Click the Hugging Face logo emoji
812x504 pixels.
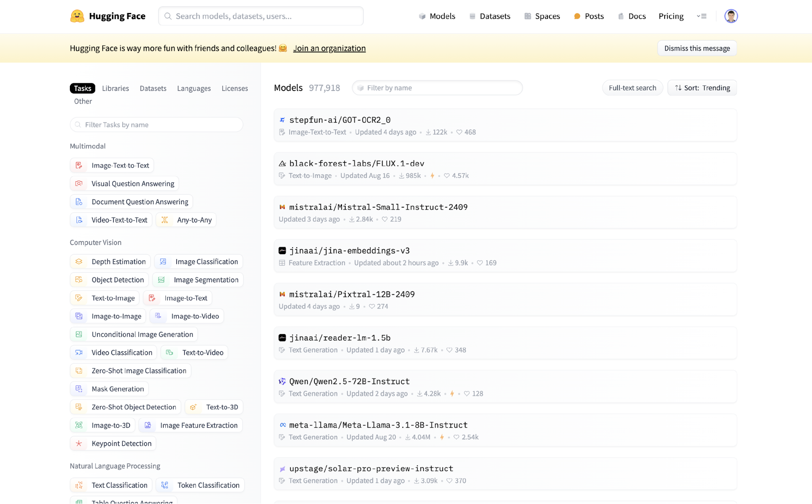click(77, 16)
